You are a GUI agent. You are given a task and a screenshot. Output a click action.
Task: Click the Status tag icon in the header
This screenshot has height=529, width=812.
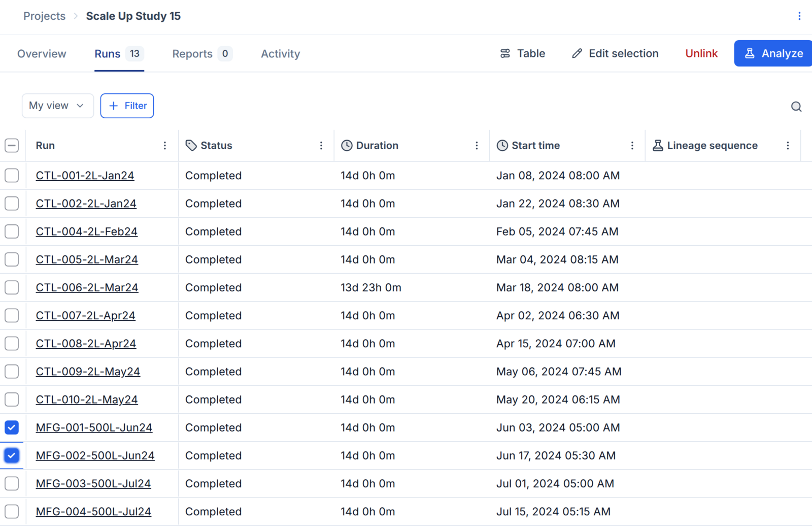pyautogui.click(x=191, y=146)
